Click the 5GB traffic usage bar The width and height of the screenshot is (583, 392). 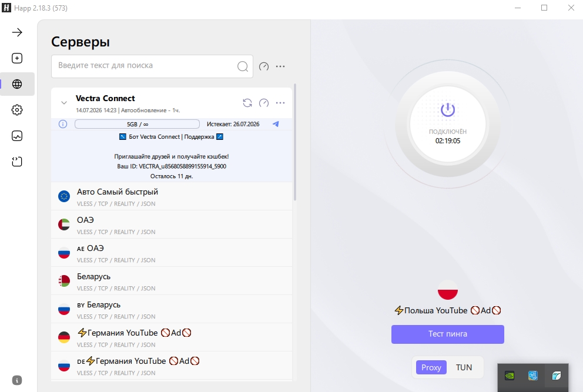[x=137, y=124]
